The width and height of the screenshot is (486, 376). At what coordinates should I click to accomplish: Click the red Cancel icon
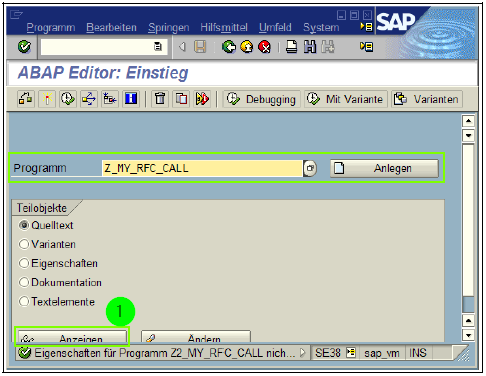(x=265, y=47)
